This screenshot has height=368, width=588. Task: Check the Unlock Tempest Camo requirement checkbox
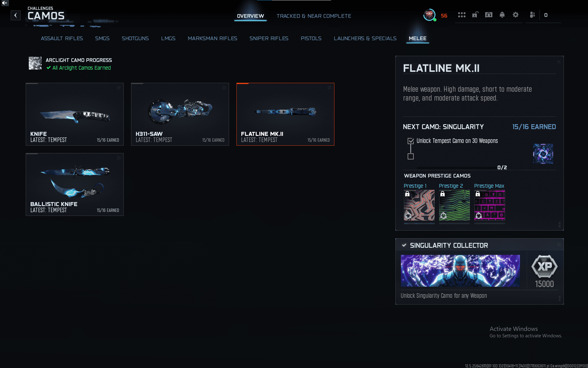[411, 141]
